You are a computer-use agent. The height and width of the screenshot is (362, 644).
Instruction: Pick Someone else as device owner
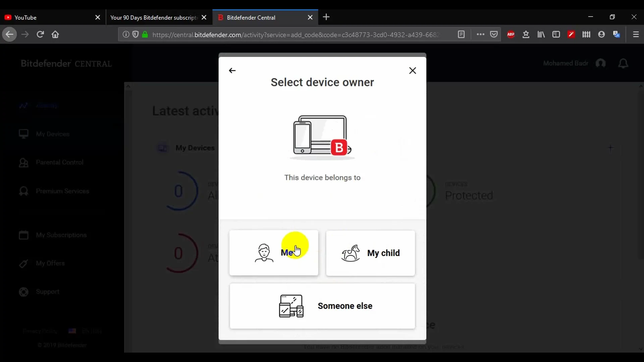click(322, 306)
